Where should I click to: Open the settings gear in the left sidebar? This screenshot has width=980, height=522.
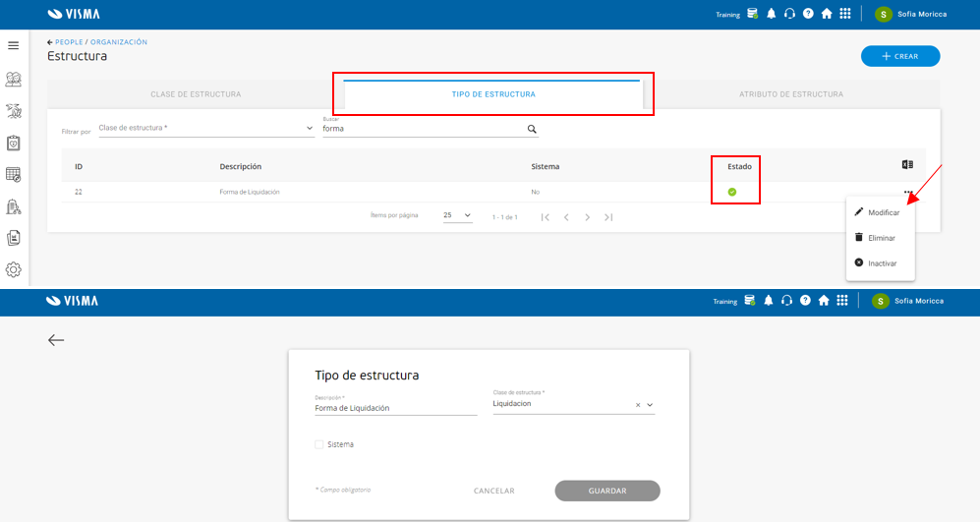click(13, 269)
